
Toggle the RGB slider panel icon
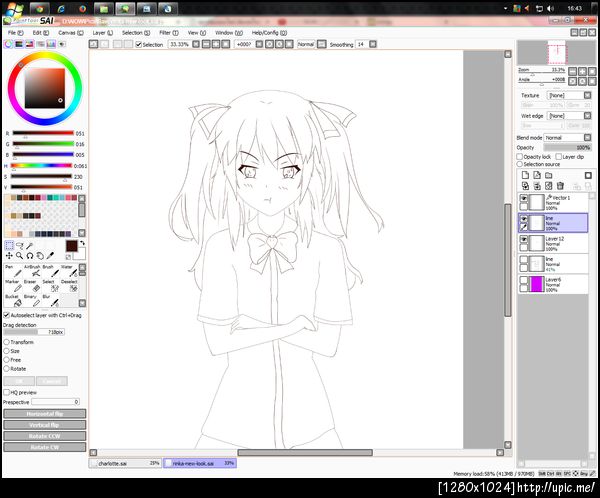[x=19, y=44]
